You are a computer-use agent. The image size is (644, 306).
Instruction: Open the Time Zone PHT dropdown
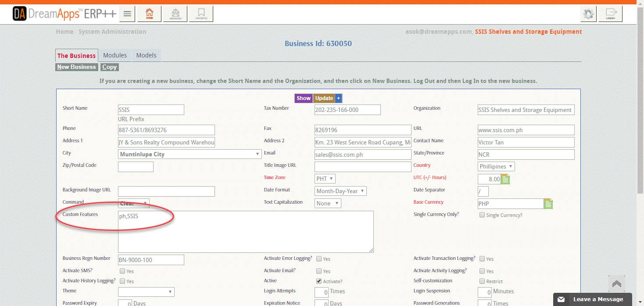[x=325, y=179]
